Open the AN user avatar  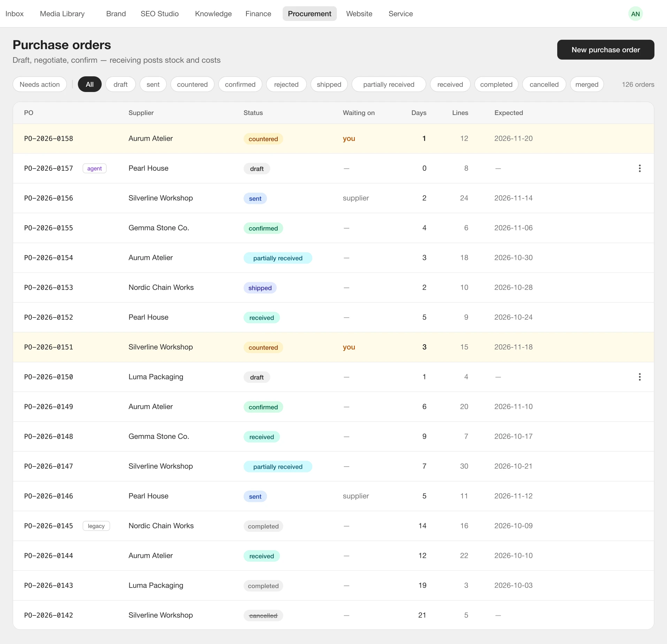coord(635,14)
